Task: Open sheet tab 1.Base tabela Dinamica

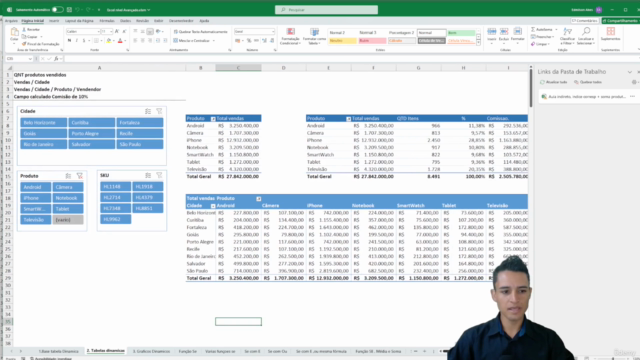Action: pyautogui.click(x=58, y=351)
